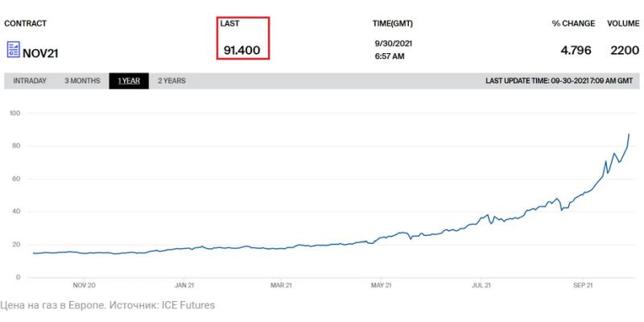644x322 pixels.
Task: Click the TIME(GMT) column header
Action: [394, 23]
